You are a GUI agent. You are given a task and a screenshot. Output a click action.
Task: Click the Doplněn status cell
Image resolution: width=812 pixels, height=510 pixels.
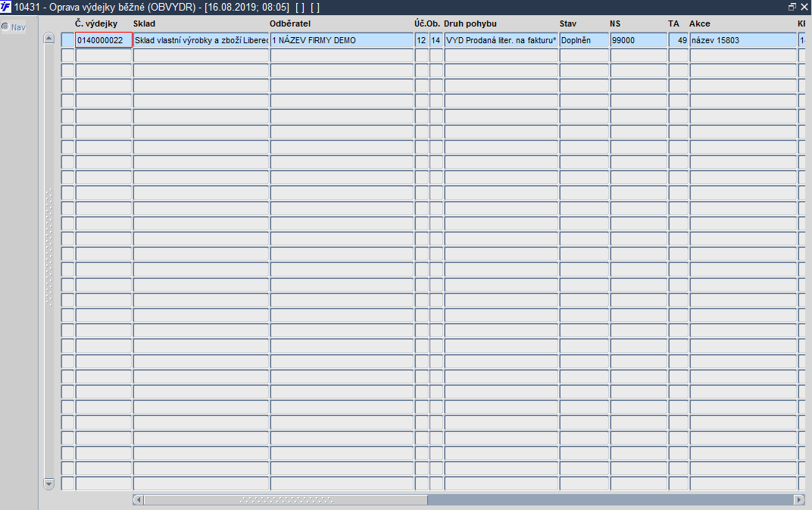point(584,40)
